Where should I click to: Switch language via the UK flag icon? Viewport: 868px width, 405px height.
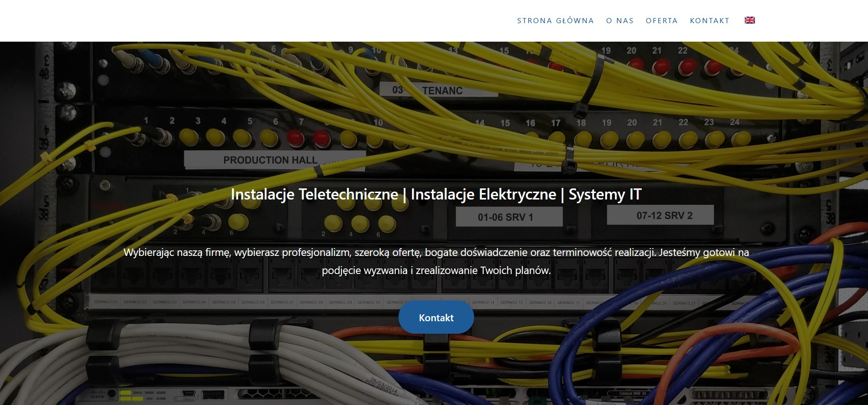[749, 20]
